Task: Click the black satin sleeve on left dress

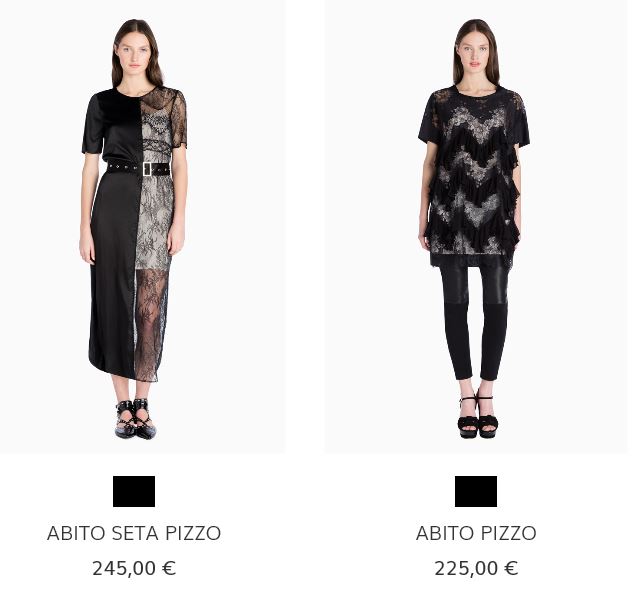Action: 93,123
